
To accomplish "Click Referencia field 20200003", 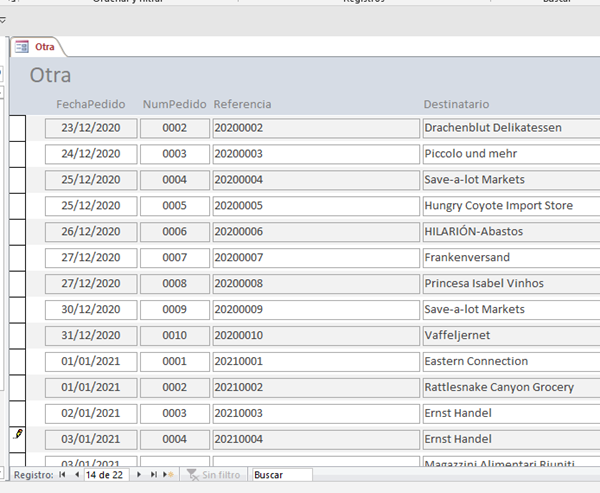I will pyautogui.click(x=316, y=154).
